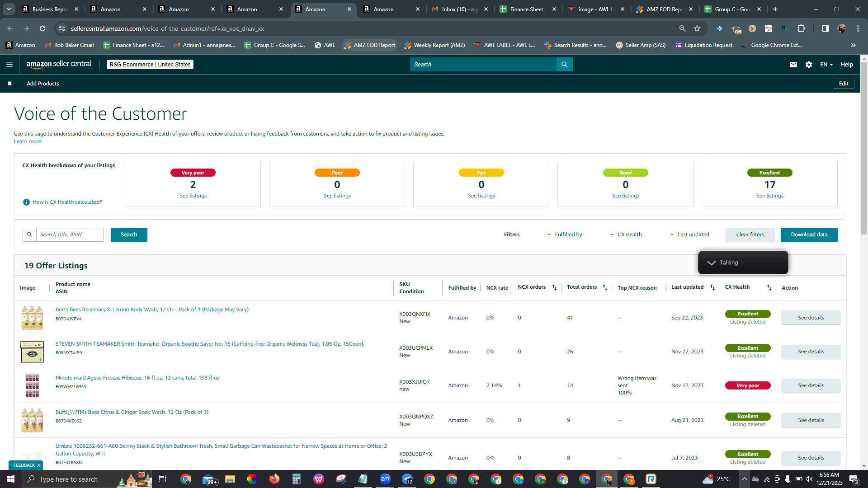The image size is (868, 488).
Task: Open Windows Start menu
Action: tap(11, 479)
